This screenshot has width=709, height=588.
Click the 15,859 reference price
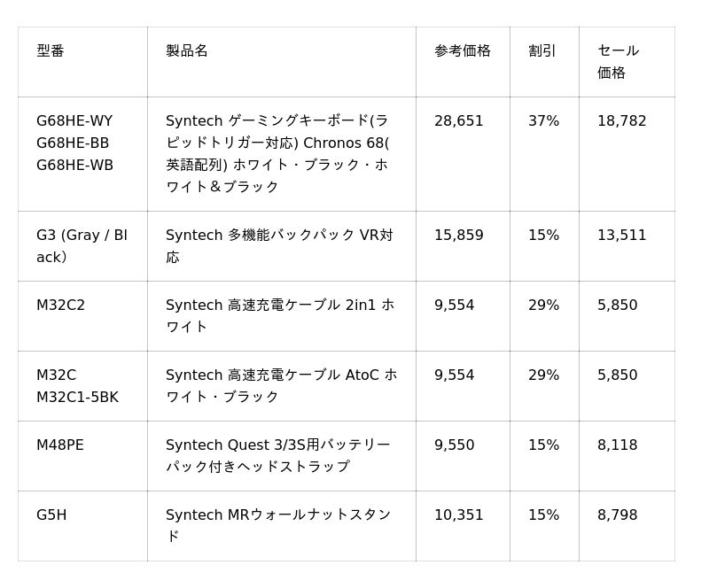click(459, 236)
